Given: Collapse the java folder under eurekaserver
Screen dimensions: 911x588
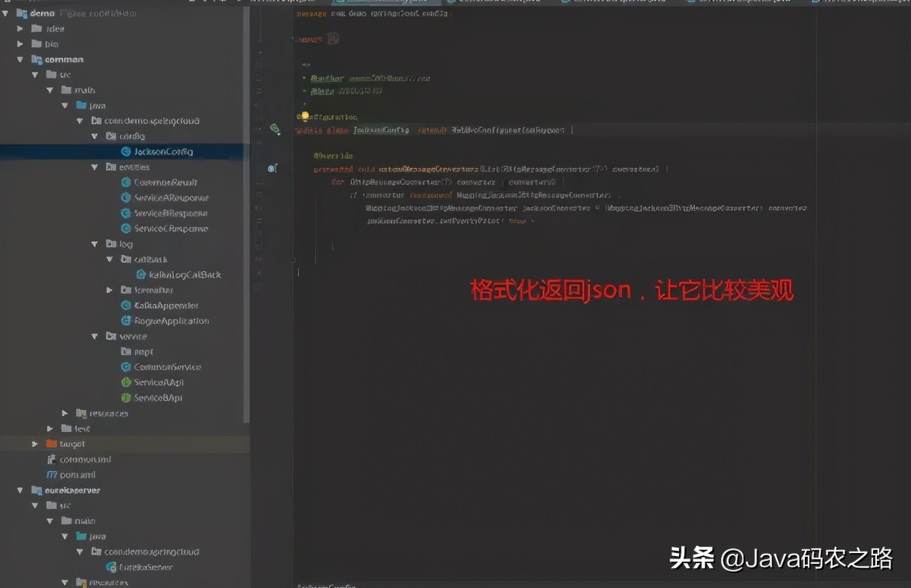Looking at the screenshot, I should [65, 536].
